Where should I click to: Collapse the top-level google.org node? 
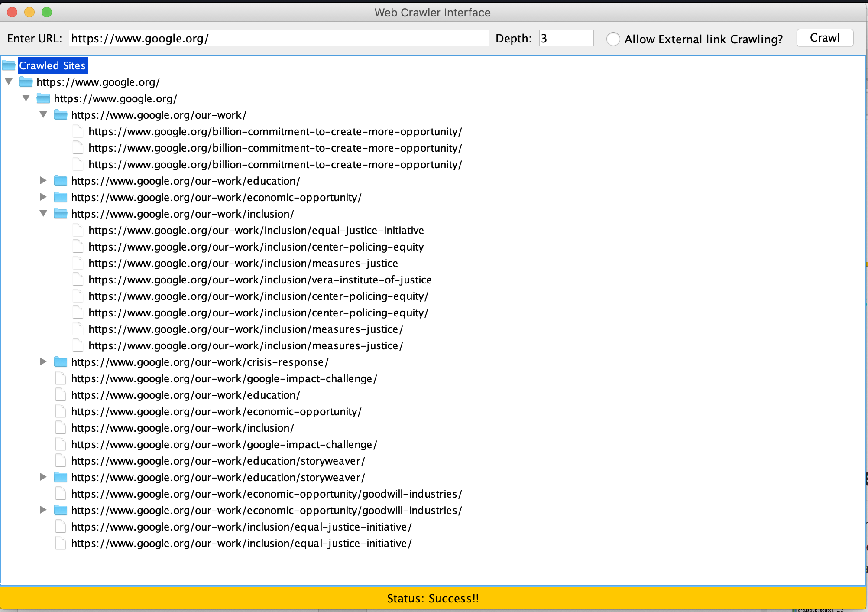pyautogui.click(x=9, y=81)
